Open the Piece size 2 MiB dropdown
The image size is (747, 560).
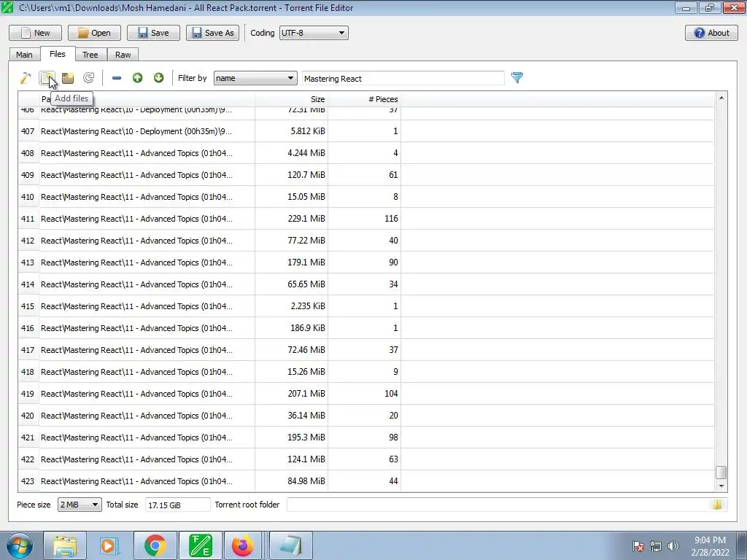80,505
